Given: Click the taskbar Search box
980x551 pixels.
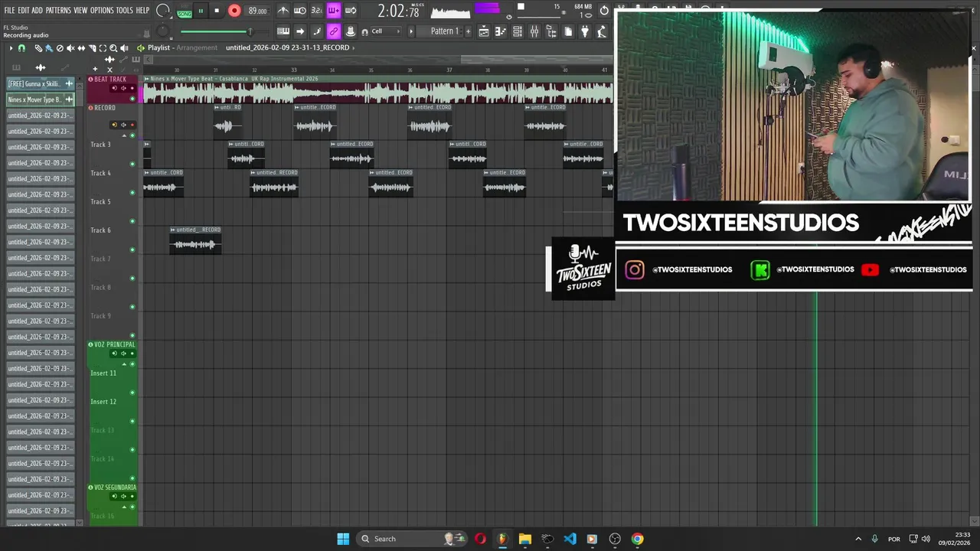Looking at the screenshot, I should point(412,539).
